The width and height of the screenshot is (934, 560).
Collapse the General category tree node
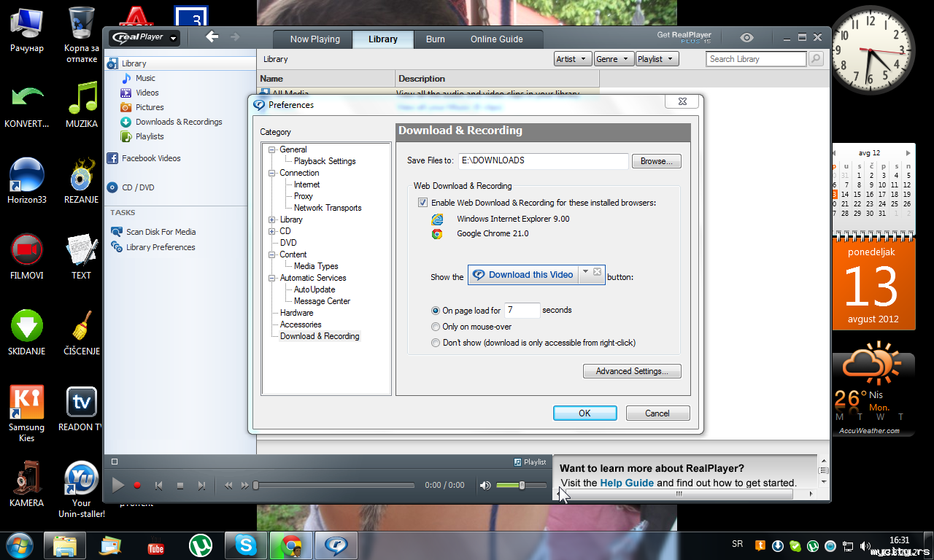272,149
